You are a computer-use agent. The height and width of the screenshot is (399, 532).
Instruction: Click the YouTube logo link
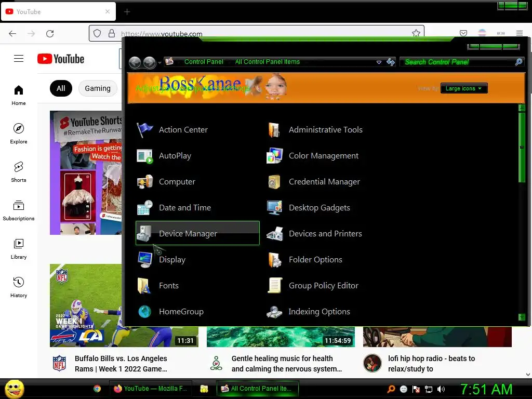61,59
